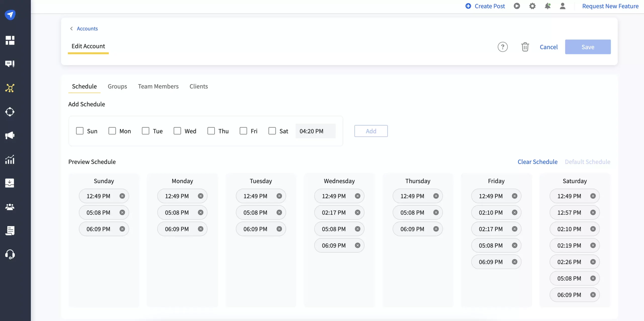Click the Clear Schedule button
Screen dimensions: 644x321
537,161
